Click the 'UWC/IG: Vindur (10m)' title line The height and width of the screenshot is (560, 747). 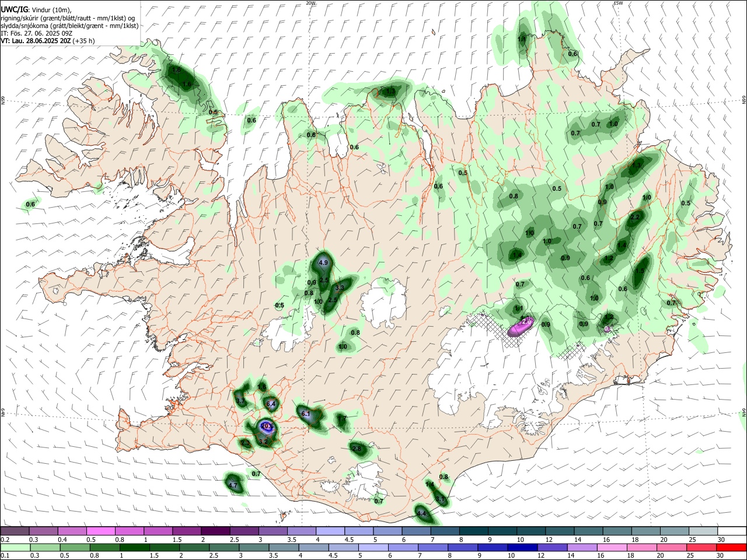pos(36,9)
